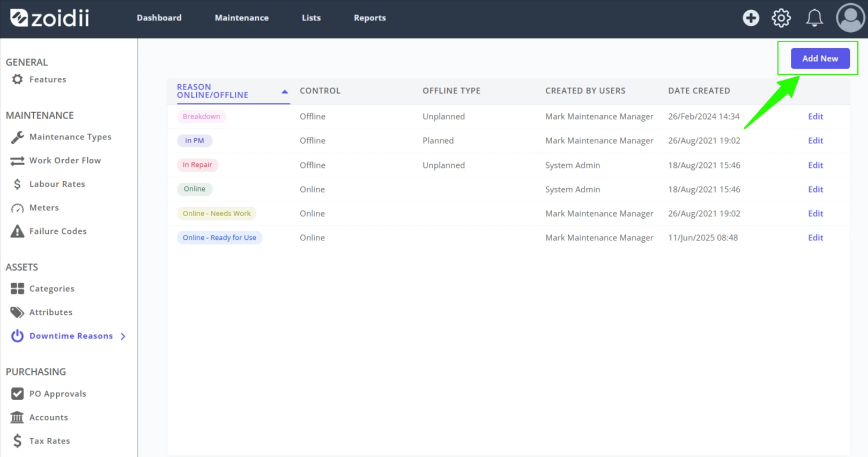Edit the Online downtime reason row
The image size is (868, 457).
(x=815, y=189)
